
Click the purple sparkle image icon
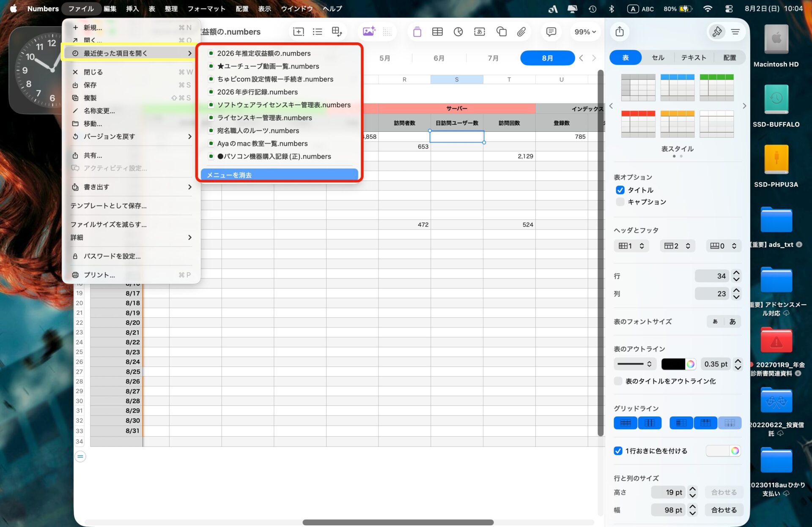369,31
